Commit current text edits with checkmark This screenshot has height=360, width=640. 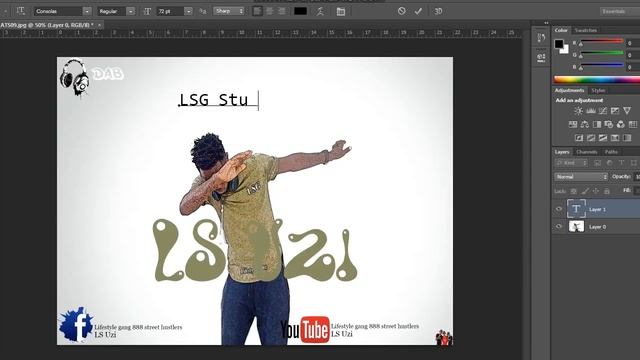pyautogui.click(x=418, y=11)
